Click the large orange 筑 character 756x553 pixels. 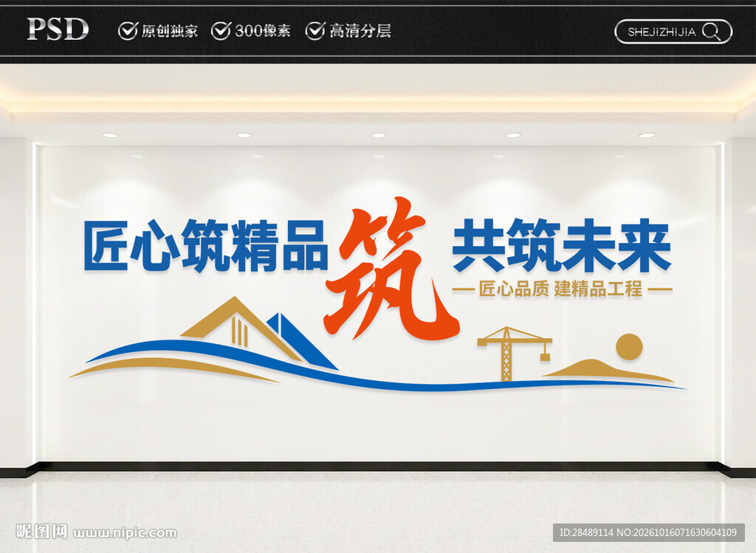pyautogui.click(x=391, y=269)
